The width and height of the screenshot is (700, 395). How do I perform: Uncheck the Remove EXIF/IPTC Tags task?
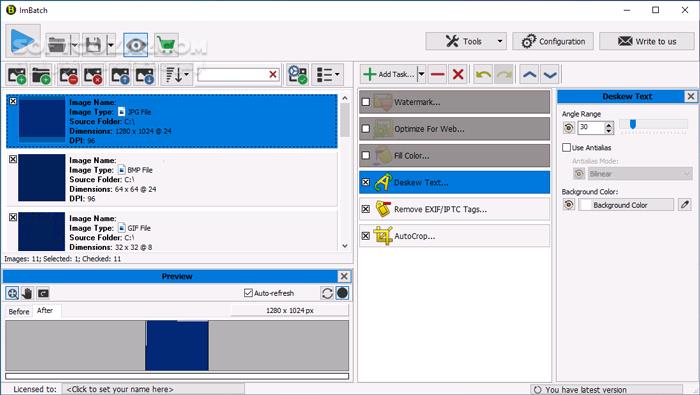coord(366,209)
